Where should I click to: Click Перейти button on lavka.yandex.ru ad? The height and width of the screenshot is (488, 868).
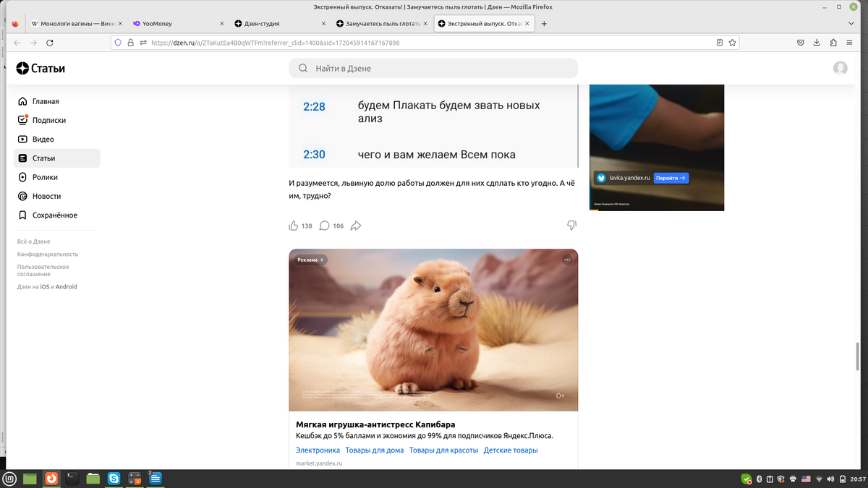(x=671, y=178)
